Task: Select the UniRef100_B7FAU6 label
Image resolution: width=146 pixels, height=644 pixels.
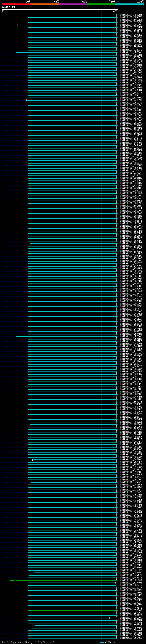Action: 131,583
